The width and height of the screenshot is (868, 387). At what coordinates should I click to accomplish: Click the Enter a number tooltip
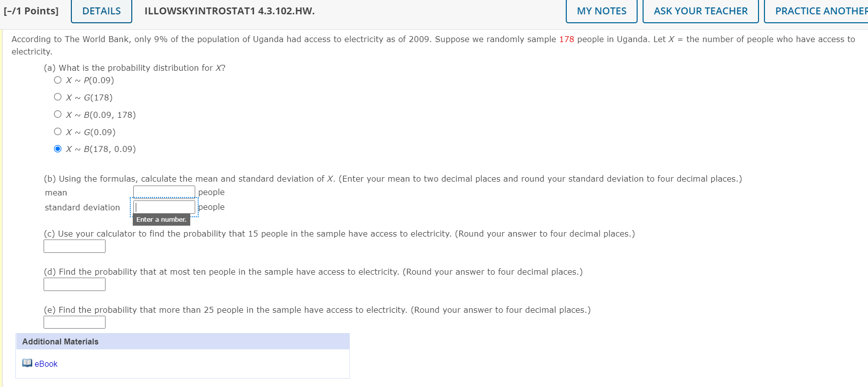pyautogui.click(x=161, y=219)
